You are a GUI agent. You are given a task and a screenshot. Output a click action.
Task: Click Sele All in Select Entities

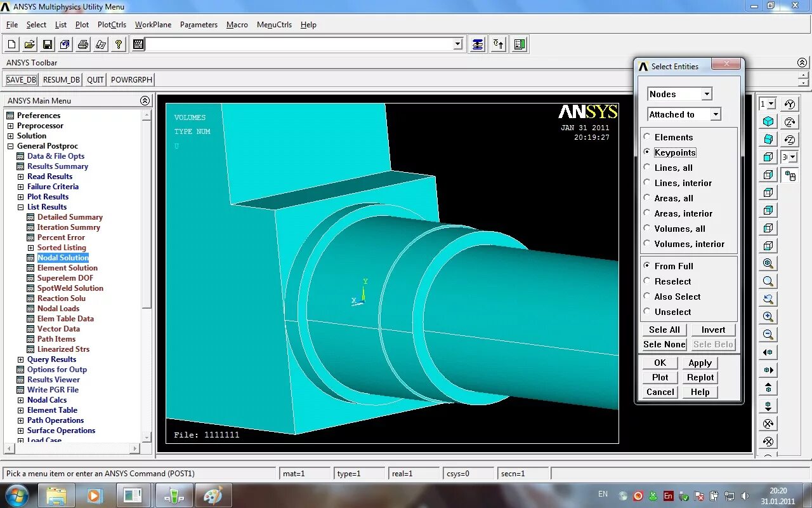(664, 330)
